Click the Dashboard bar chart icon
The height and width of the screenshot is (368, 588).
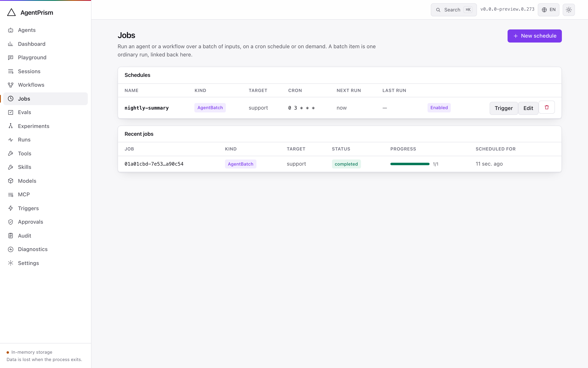click(10, 44)
